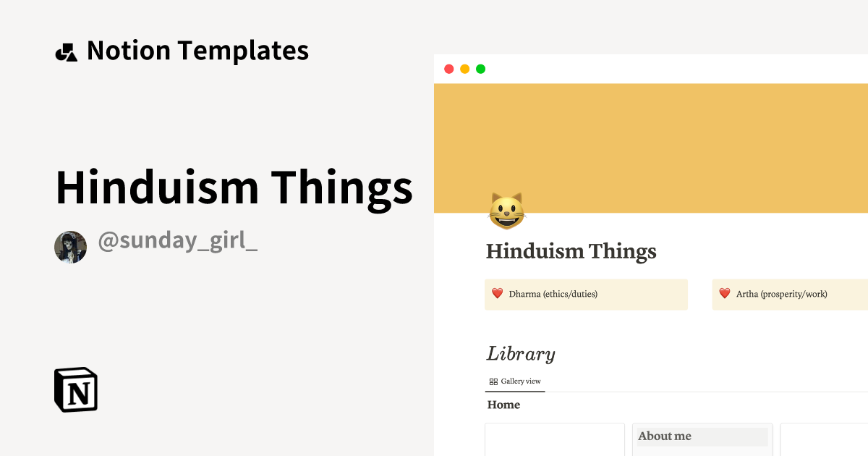Click the creator's avatar photo
This screenshot has width=868, height=456.
click(70, 247)
